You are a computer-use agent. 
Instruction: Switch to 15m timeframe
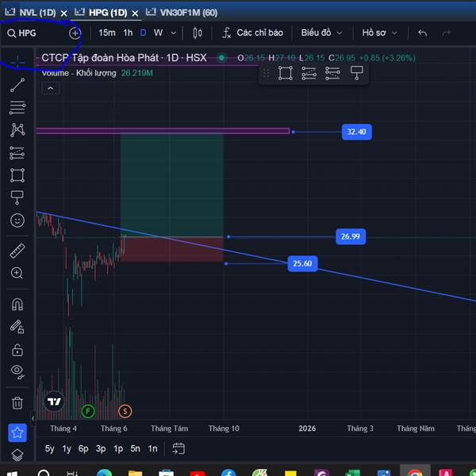click(x=107, y=33)
